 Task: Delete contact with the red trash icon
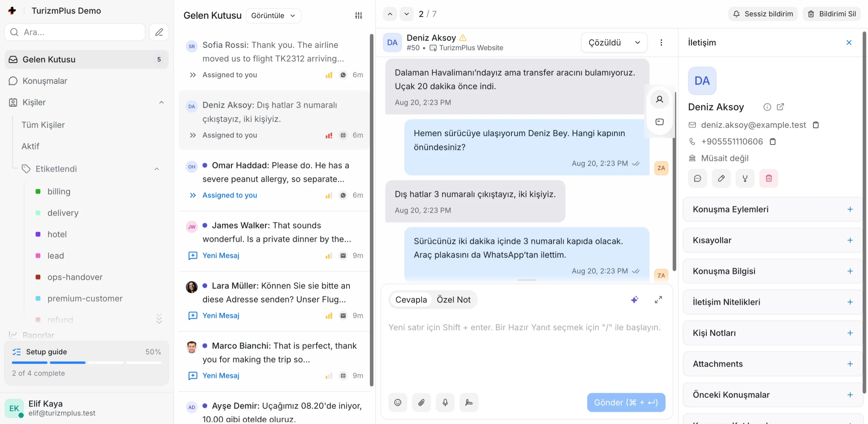pos(769,178)
